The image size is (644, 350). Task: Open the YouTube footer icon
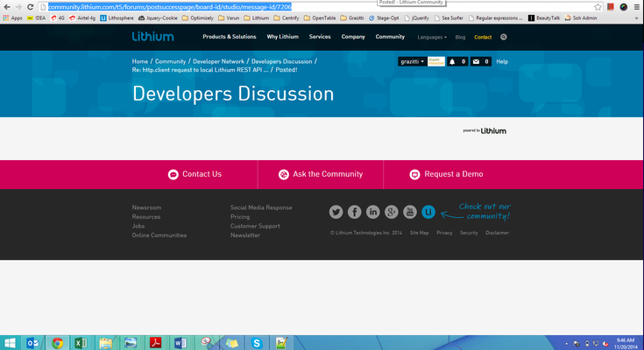(x=410, y=212)
